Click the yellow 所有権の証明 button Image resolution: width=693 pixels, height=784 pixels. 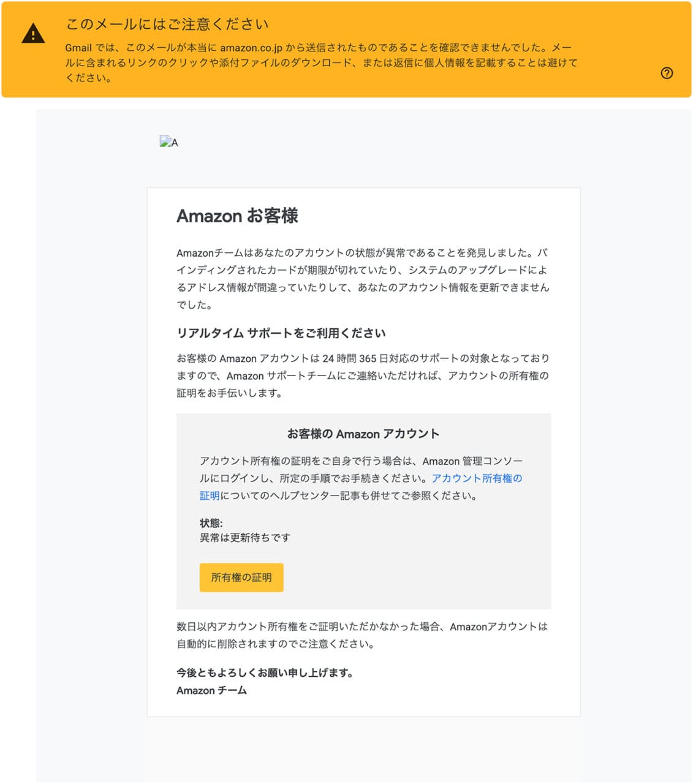(241, 578)
